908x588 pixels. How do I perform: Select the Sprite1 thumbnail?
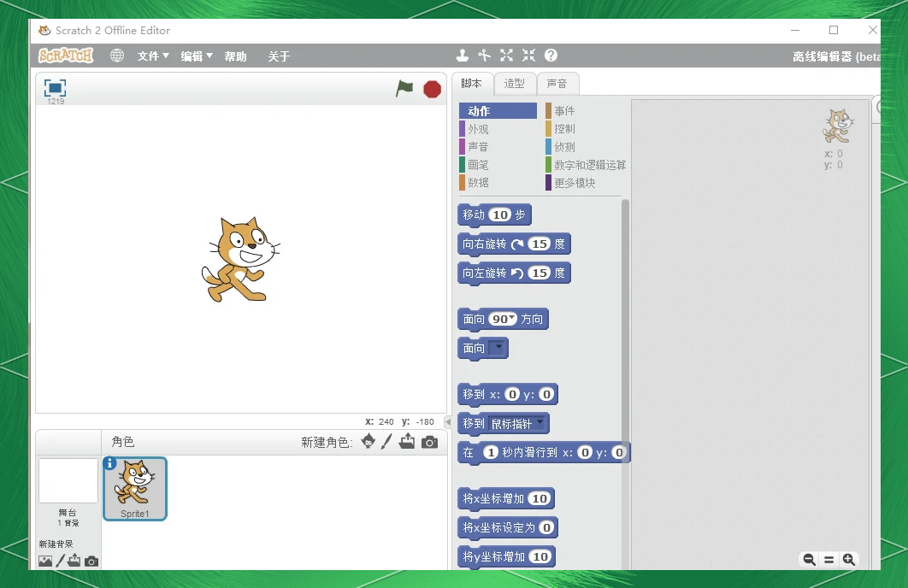(x=135, y=489)
